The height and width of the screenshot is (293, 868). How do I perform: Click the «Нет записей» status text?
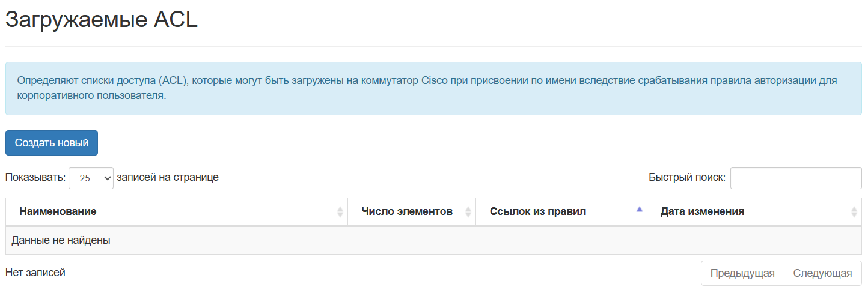point(35,273)
